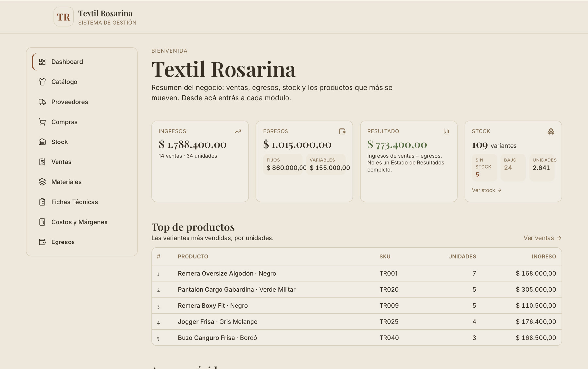
Task: Click the Unidades column header
Action: click(x=462, y=256)
